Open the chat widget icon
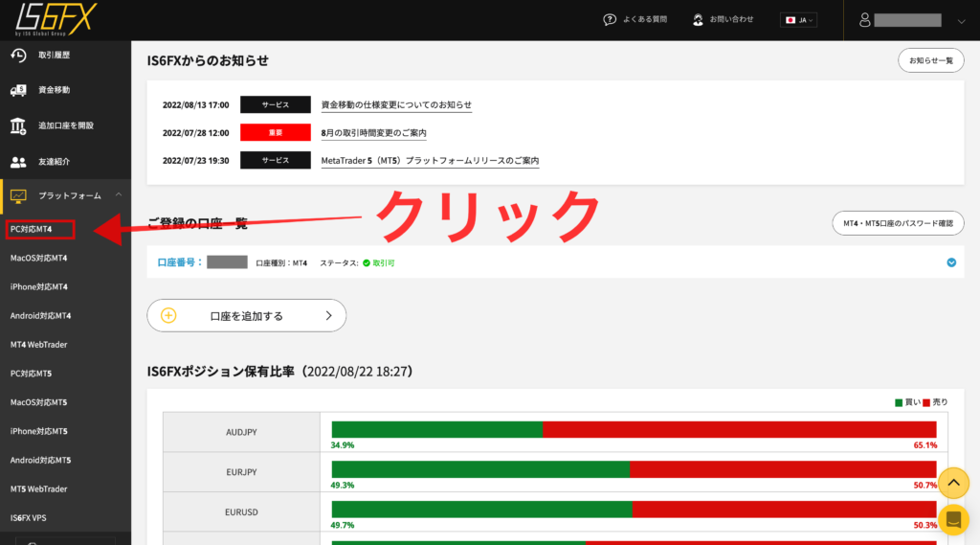Viewport: 980px width, 545px height. coord(953,519)
